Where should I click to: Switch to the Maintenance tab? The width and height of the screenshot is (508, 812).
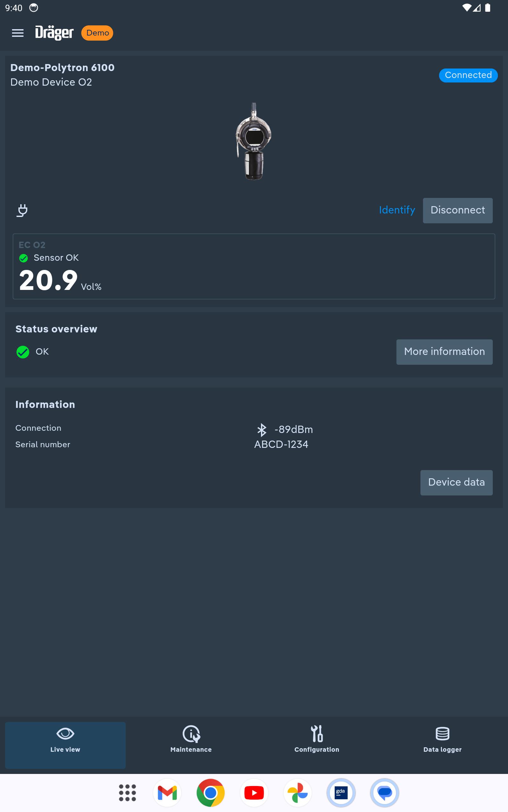point(191,745)
